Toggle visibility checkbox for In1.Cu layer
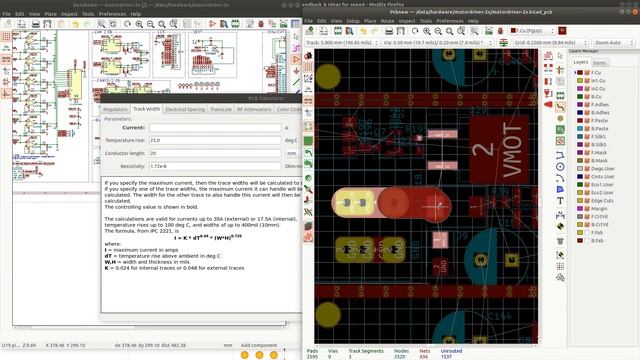 coord(587,81)
